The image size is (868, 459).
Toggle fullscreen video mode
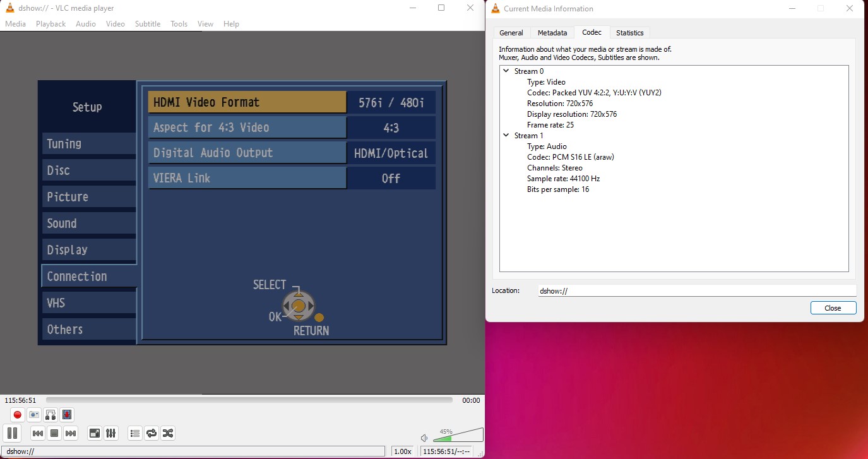[94, 433]
